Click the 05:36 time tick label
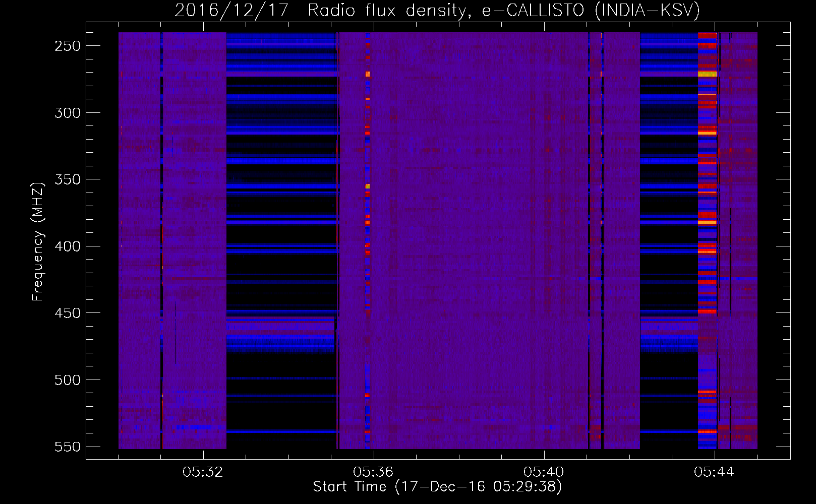Viewport: 816px width, 504px height. click(373, 472)
